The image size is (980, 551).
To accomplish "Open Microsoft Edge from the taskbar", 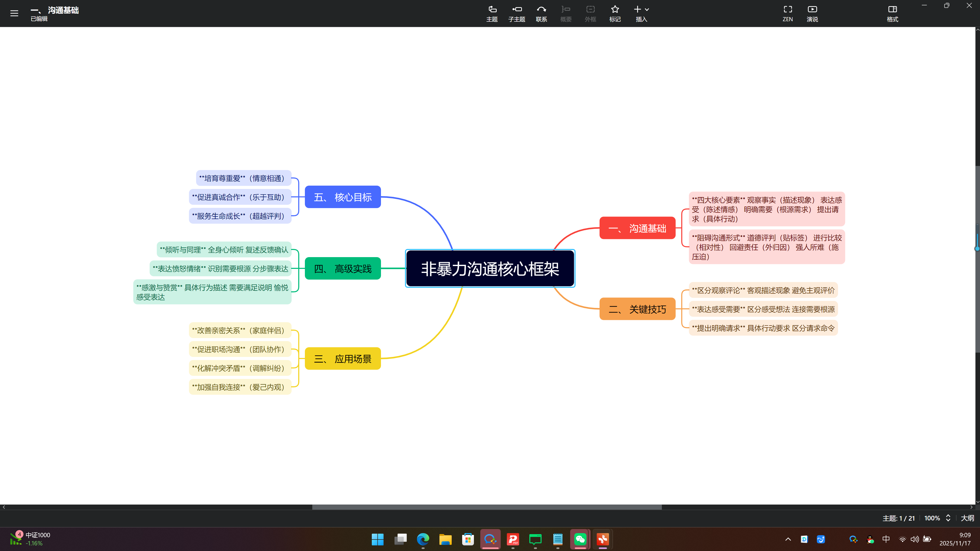I will (x=423, y=539).
